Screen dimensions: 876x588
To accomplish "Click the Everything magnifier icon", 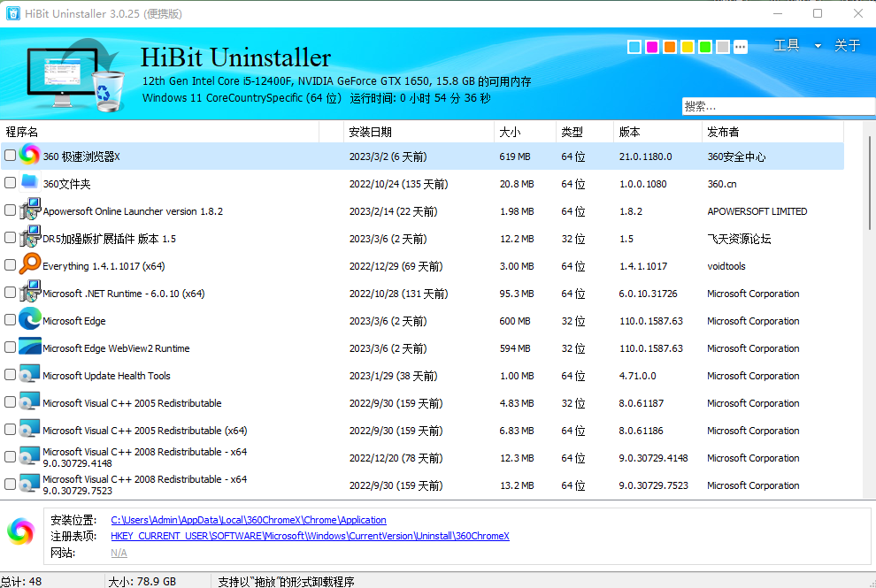I will pos(29,265).
